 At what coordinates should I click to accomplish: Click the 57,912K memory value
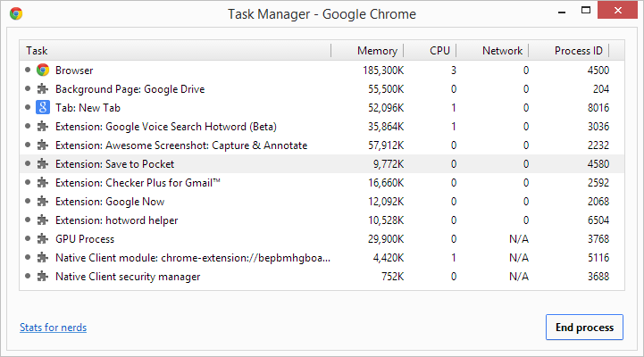pos(386,145)
